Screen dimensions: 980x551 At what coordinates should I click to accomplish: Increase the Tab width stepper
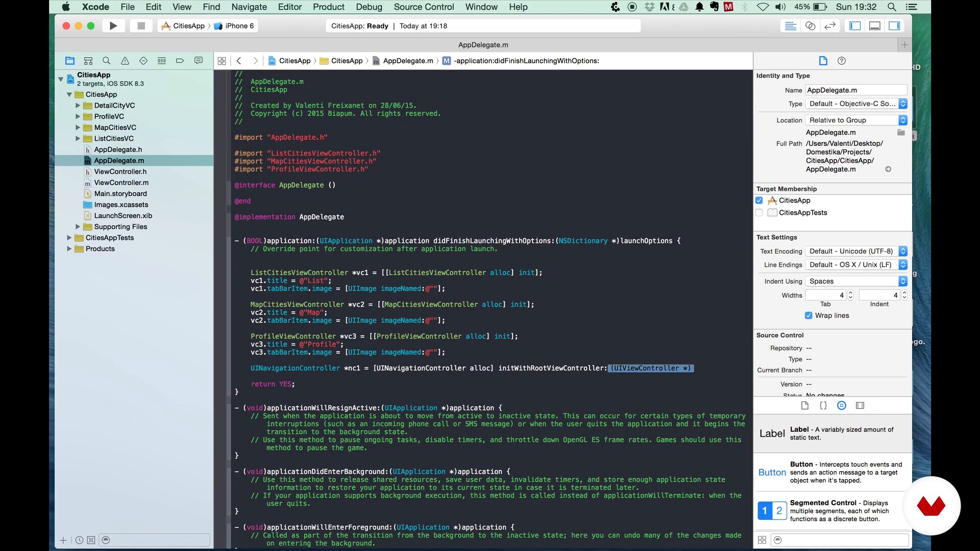click(850, 293)
